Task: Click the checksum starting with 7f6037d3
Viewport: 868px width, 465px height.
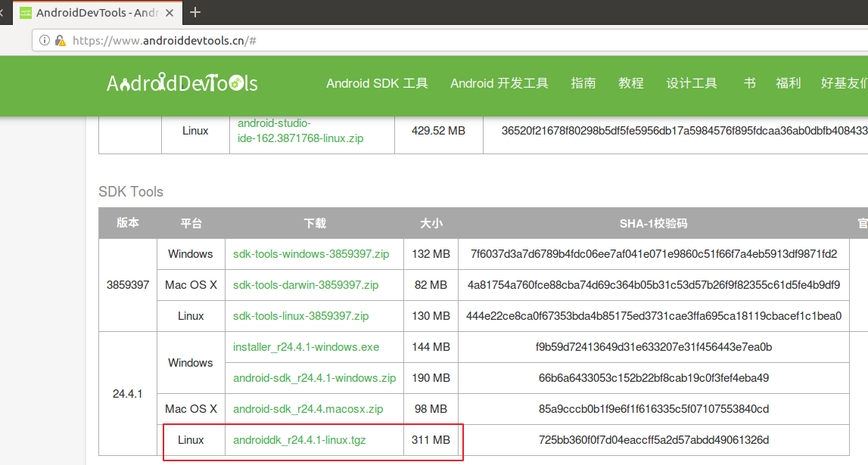Action: (x=654, y=254)
